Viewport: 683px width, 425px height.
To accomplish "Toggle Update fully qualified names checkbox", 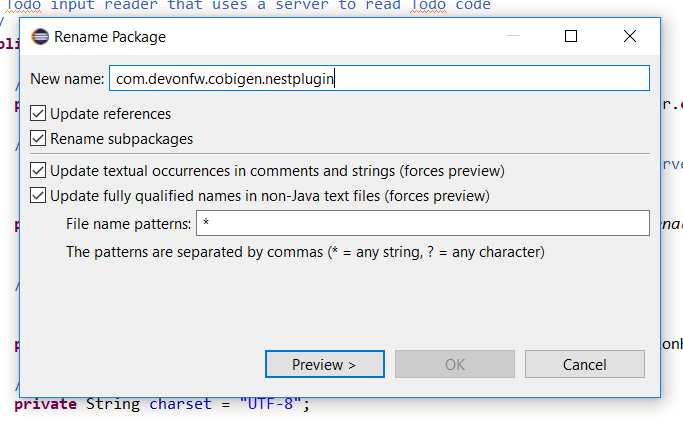I will 39,196.
